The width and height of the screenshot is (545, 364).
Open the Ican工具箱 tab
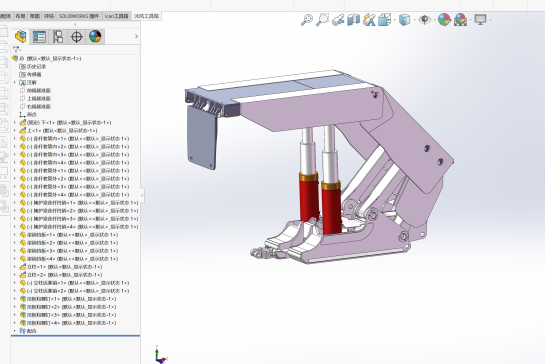click(x=117, y=16)
